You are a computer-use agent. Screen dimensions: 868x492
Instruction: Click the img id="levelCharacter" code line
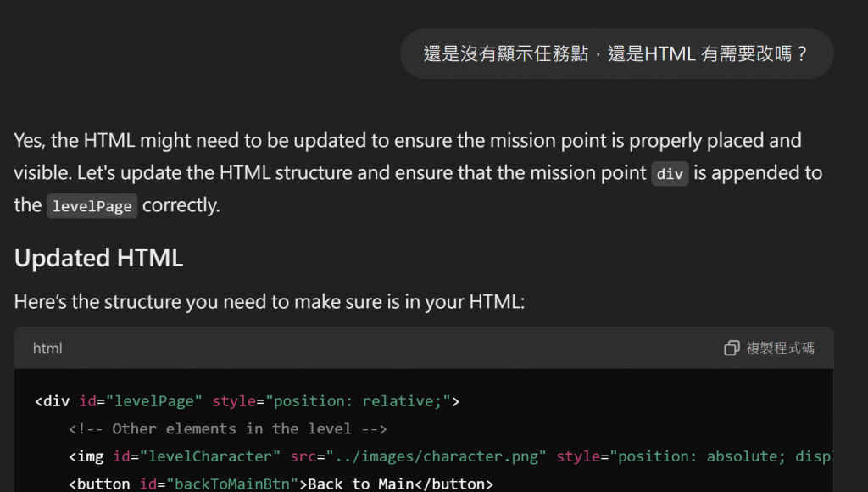point(451,456)
